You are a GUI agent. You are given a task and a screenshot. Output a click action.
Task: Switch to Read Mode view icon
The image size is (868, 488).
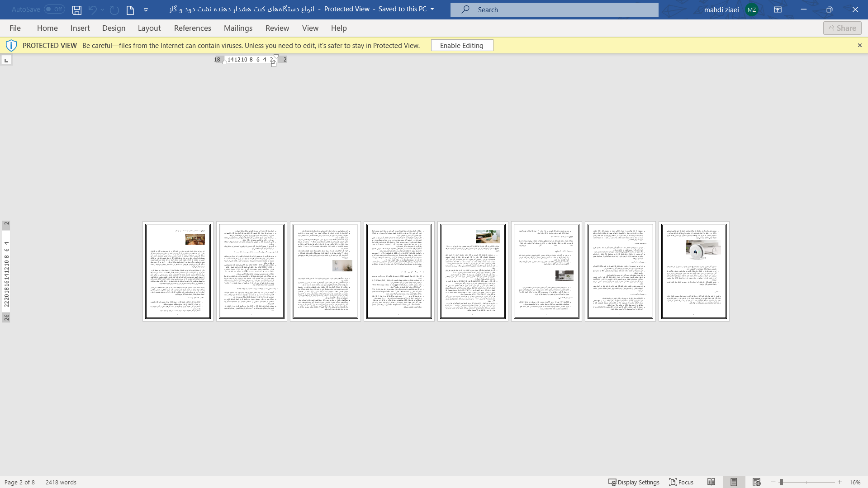[x=711, y=482]
